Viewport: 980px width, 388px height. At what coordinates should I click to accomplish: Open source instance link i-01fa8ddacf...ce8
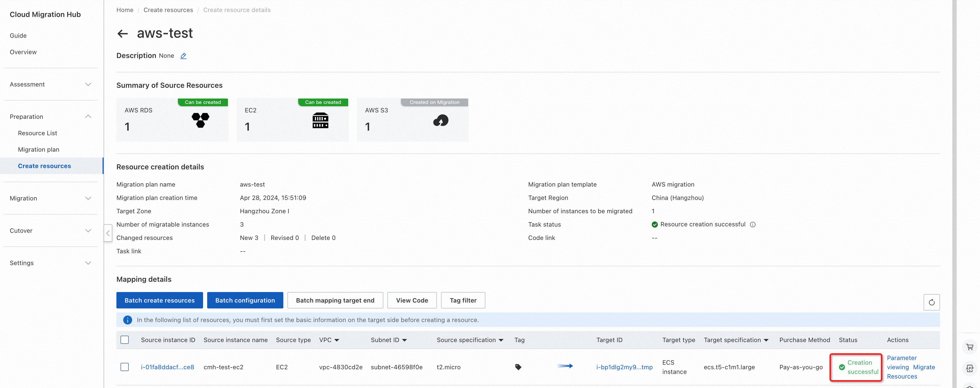(x=167, y=367)
